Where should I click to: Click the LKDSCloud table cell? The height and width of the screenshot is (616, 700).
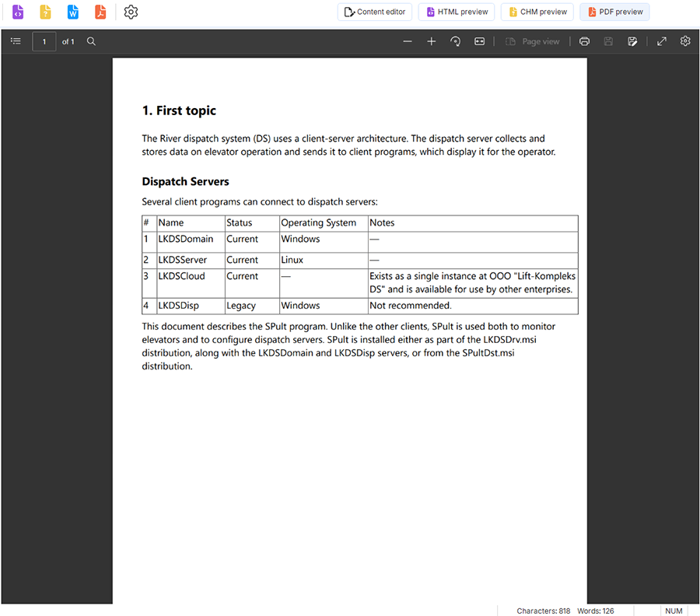click(x=191, y=283)
